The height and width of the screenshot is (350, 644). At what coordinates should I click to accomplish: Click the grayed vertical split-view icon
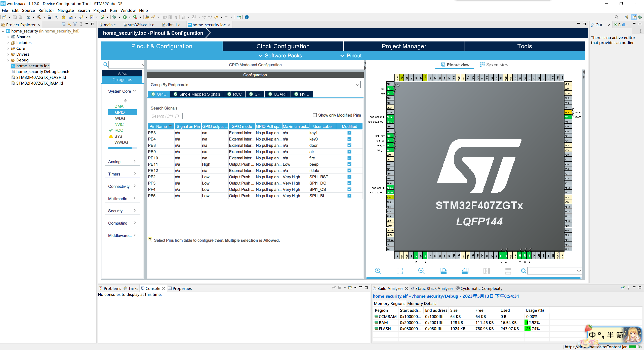(487, 271)
